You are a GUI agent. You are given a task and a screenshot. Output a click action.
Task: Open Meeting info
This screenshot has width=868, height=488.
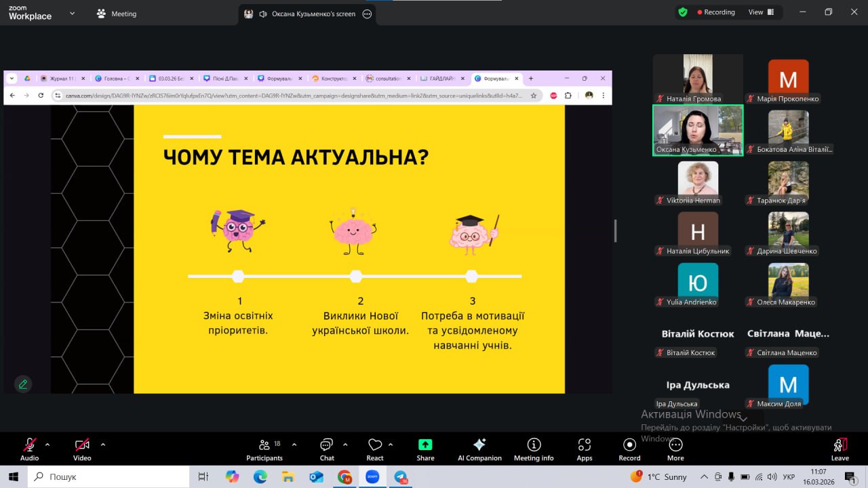pyautogui.click(x=534, y=449)
